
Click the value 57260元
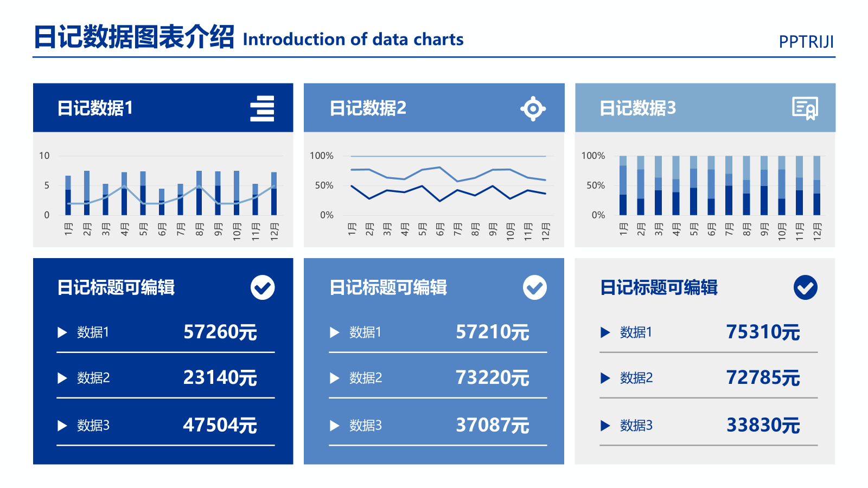tap(220, 332)
